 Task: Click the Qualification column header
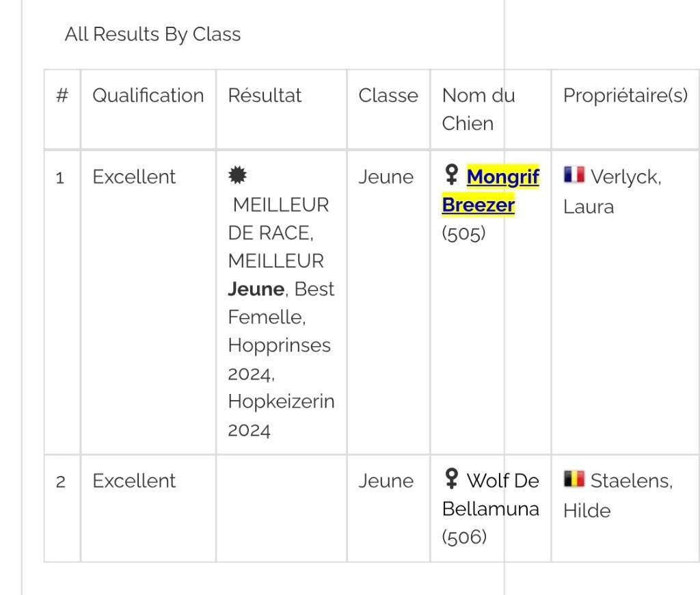coord(148,95)
